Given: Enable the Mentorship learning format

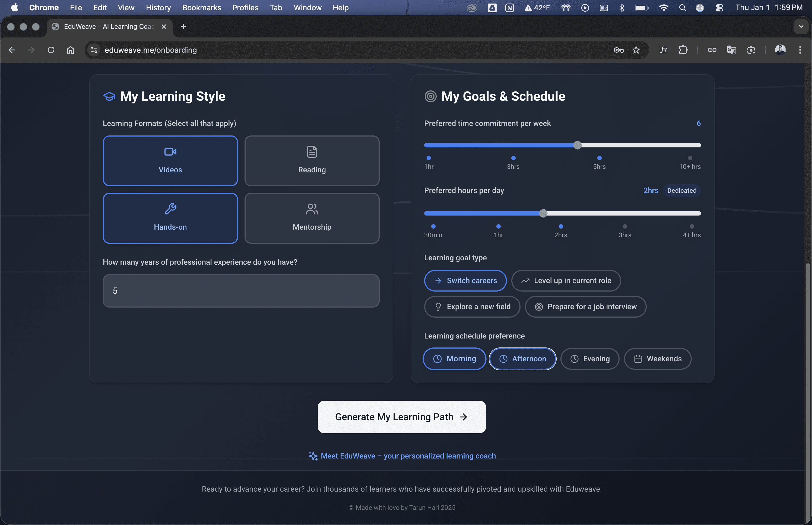Looking at the screenshot, I should coord(312,218).
